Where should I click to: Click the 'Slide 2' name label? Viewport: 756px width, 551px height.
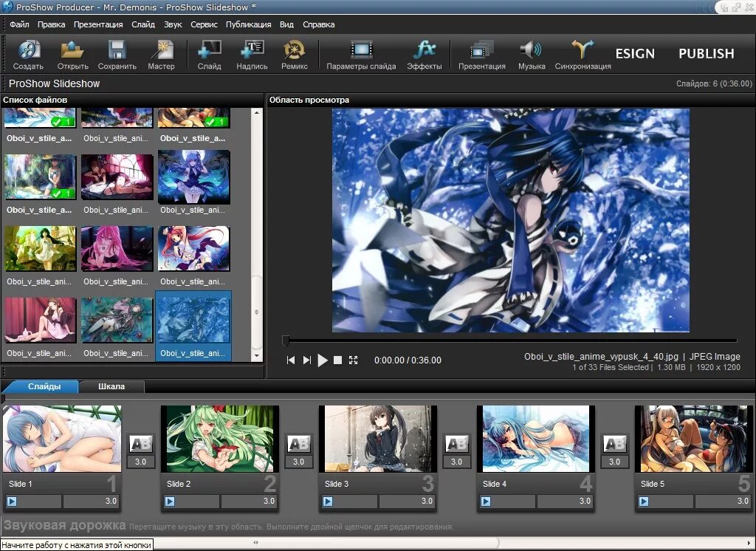tap(179, 484)
